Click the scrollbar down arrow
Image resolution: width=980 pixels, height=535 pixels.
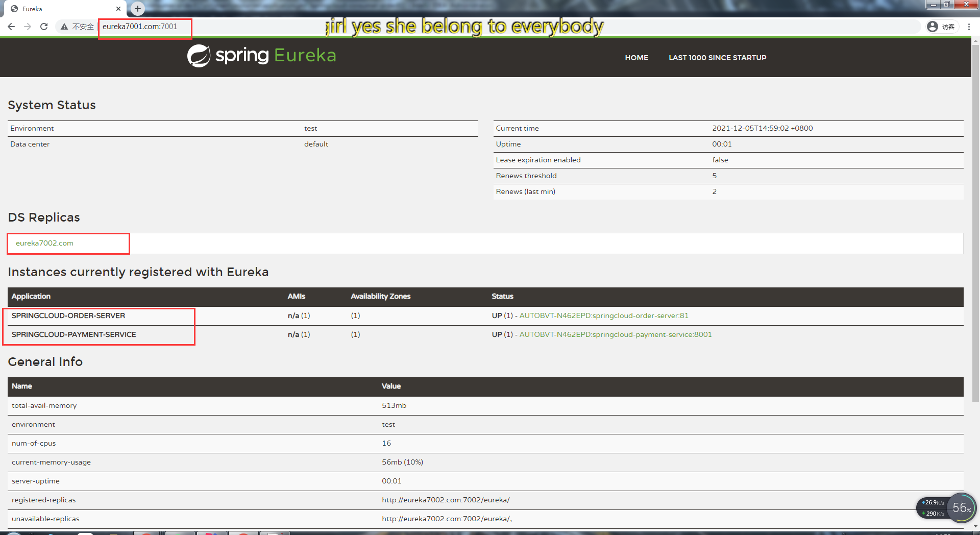point(975,526)
